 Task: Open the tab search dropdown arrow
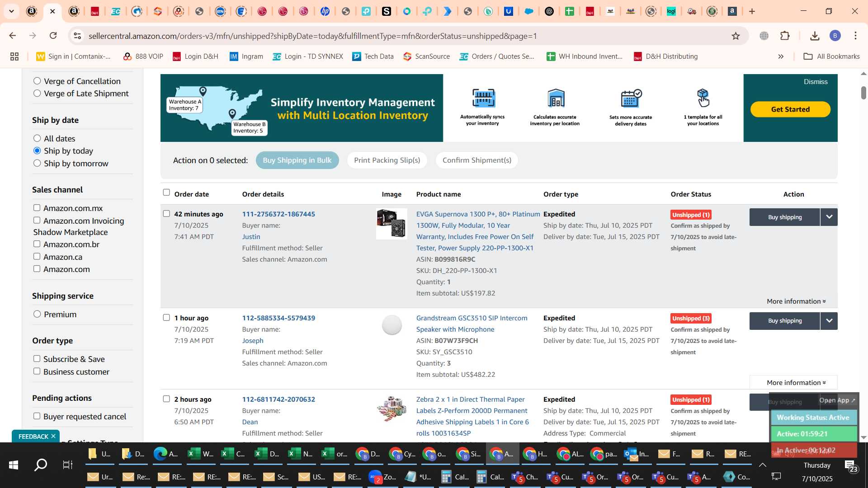11,11
